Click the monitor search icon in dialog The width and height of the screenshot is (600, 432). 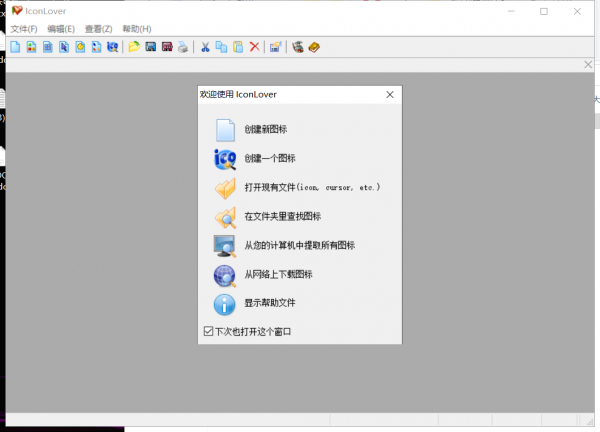(225, 246)
